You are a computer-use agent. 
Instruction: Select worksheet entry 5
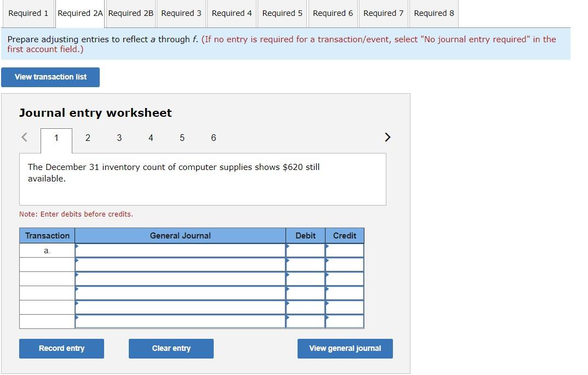point(182,138)
